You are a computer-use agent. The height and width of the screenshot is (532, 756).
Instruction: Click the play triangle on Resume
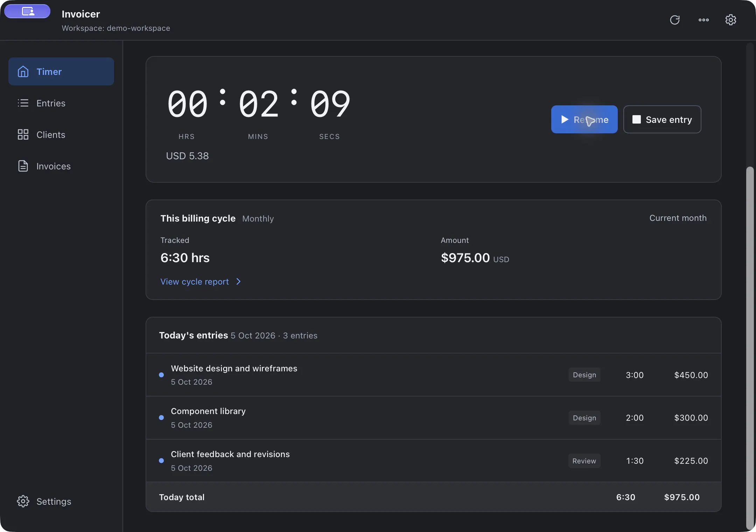pyautogui.click(x=565, y=119)
